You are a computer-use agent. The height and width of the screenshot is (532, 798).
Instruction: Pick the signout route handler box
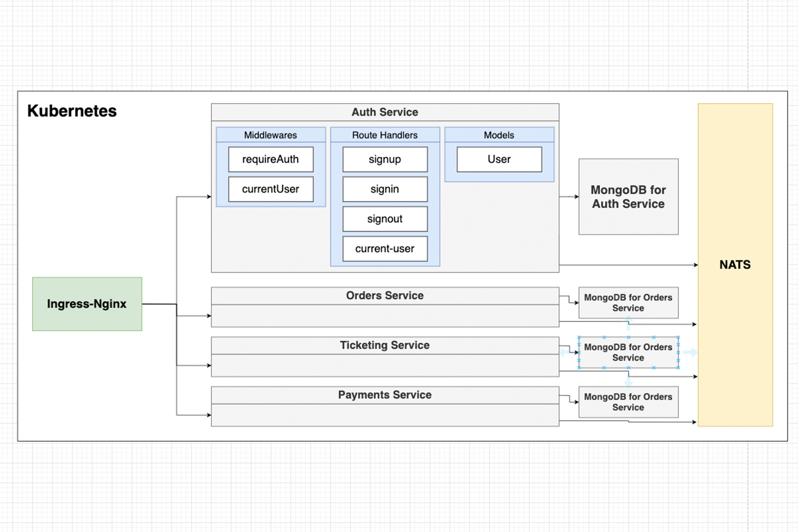tap(385, 219)
